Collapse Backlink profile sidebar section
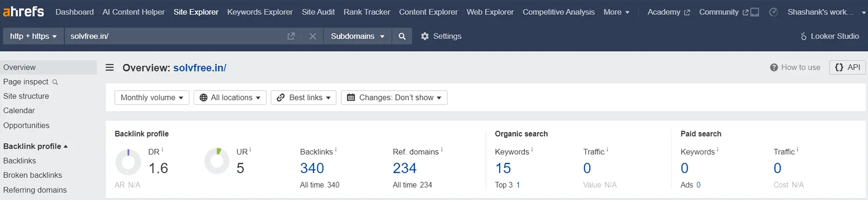The height and width of the screenshot is (200, 868). 35,146
